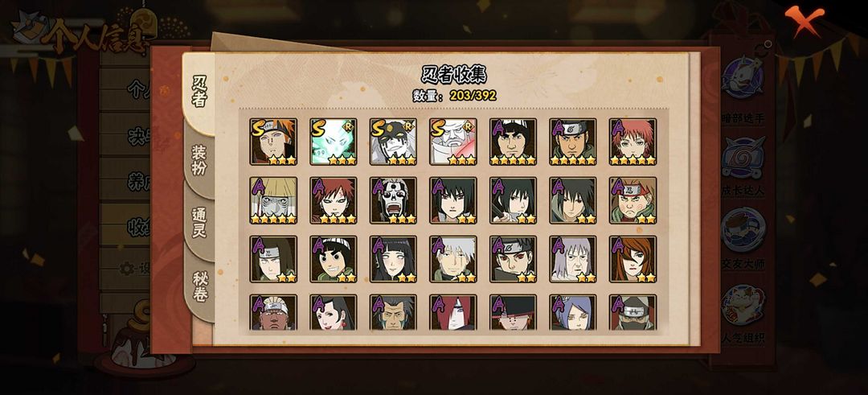Open the 通灵 side tab
868x395 pixels.
pyautogui.click(x=199, y=223)
